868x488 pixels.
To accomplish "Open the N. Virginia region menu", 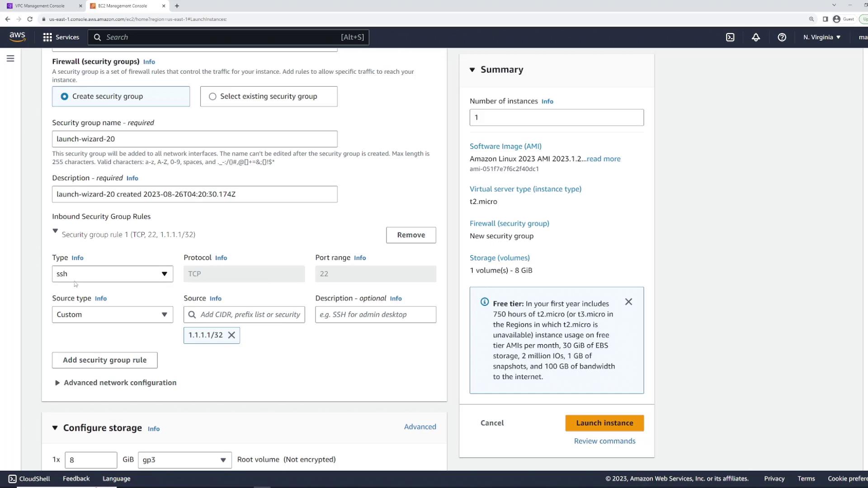I will 821,37.
